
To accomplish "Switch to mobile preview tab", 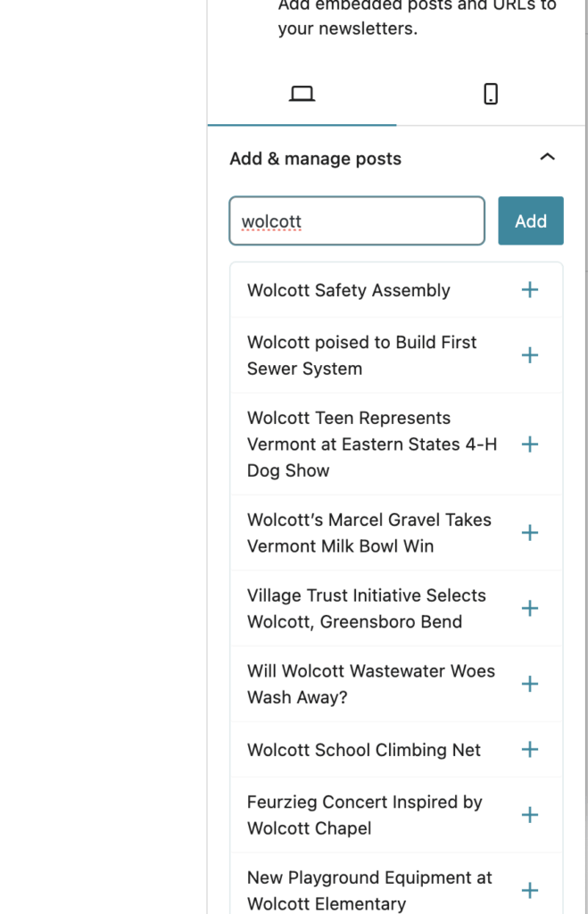I will click(490, 94).
